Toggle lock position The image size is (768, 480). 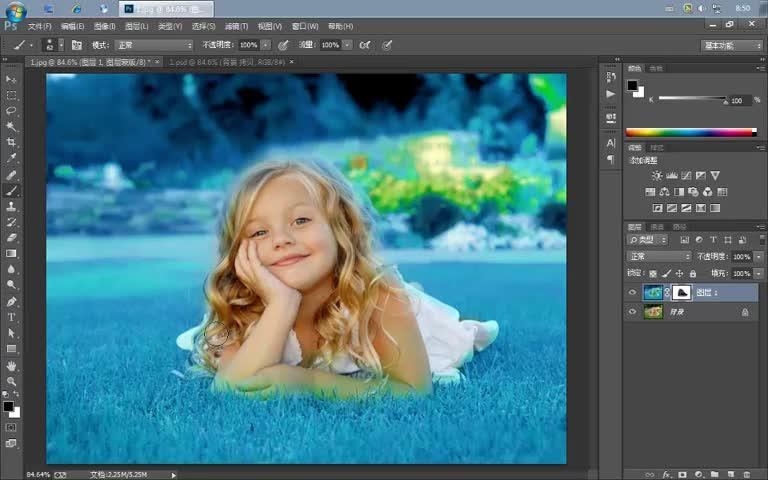(679, 273)
